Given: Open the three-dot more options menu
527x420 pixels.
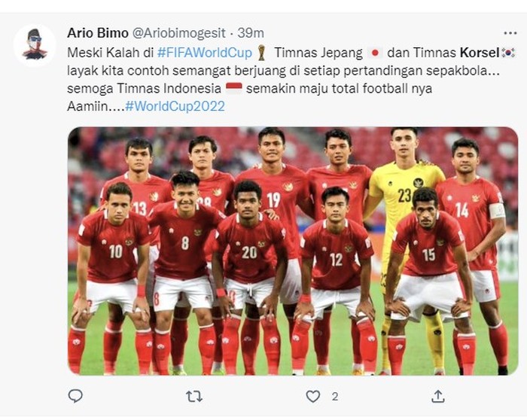Looking at the screenshot, I should [510, 33].
